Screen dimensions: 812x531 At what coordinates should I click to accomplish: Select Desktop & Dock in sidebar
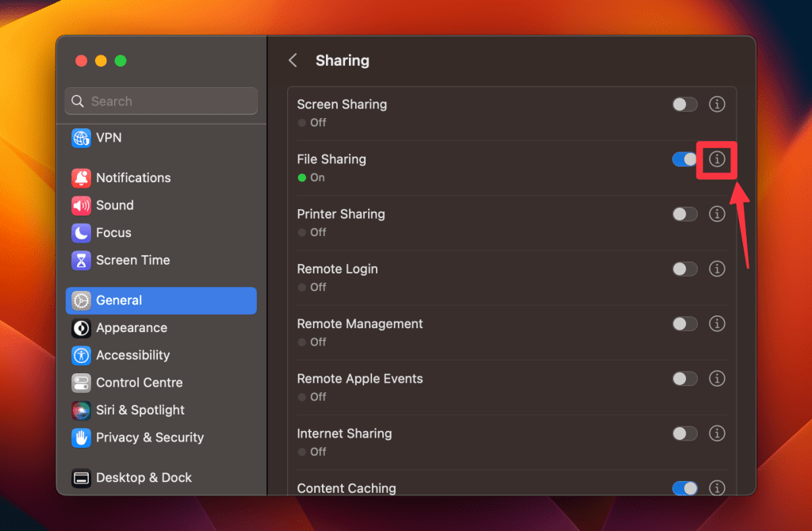coord(144,478)
